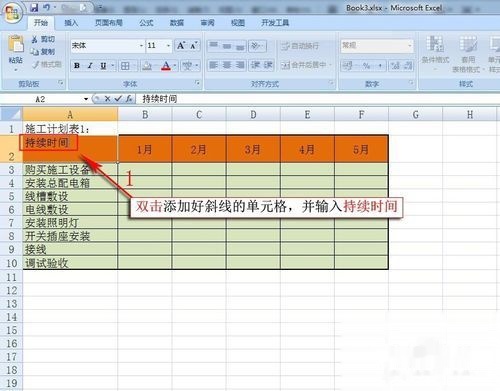500x391 pixels.
Task: Open the Name Box dropdown arrow
Action: tap(86, 99)
